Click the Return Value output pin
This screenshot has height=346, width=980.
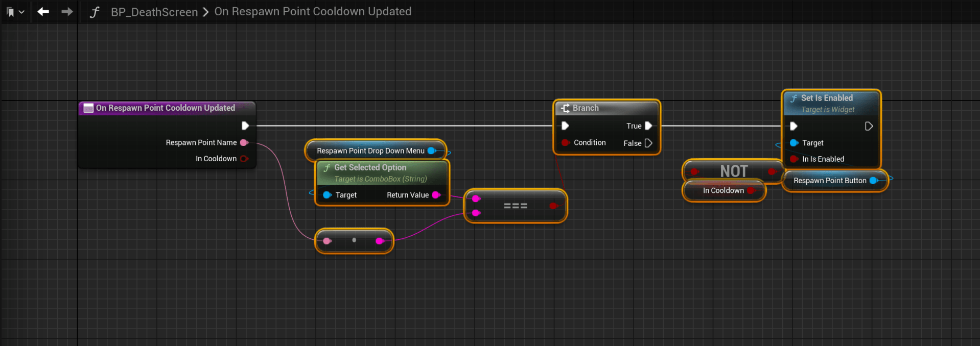pyautogui.click(x=436, y=195)
